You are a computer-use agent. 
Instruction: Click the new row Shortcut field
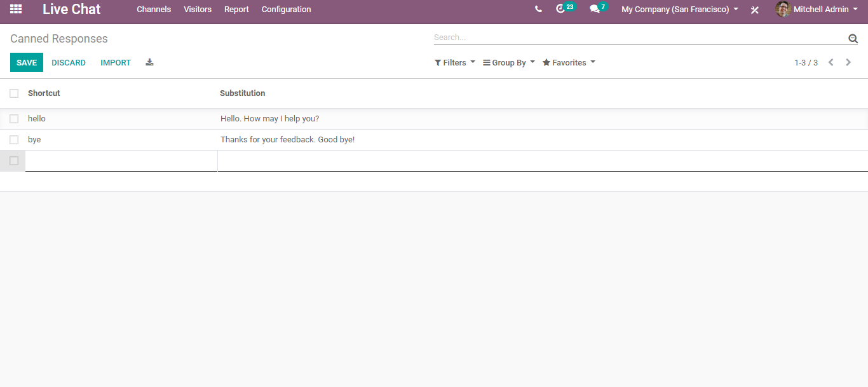121,161
